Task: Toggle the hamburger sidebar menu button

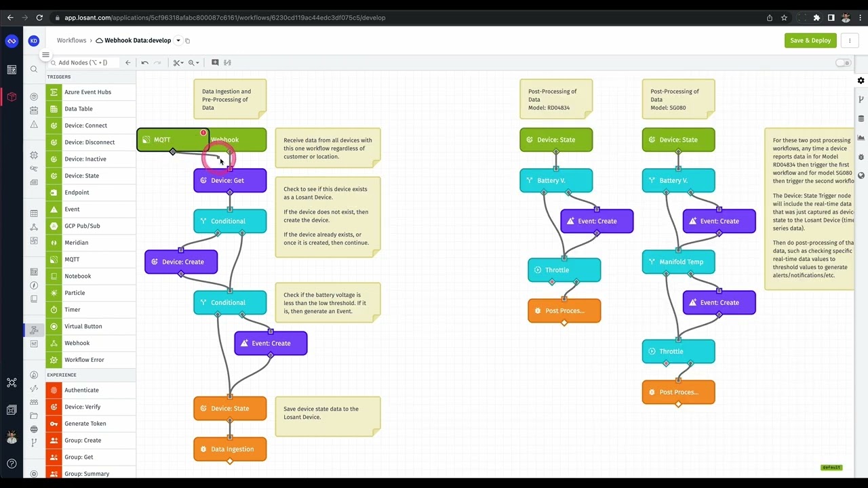Action: [x=45, y=55]
